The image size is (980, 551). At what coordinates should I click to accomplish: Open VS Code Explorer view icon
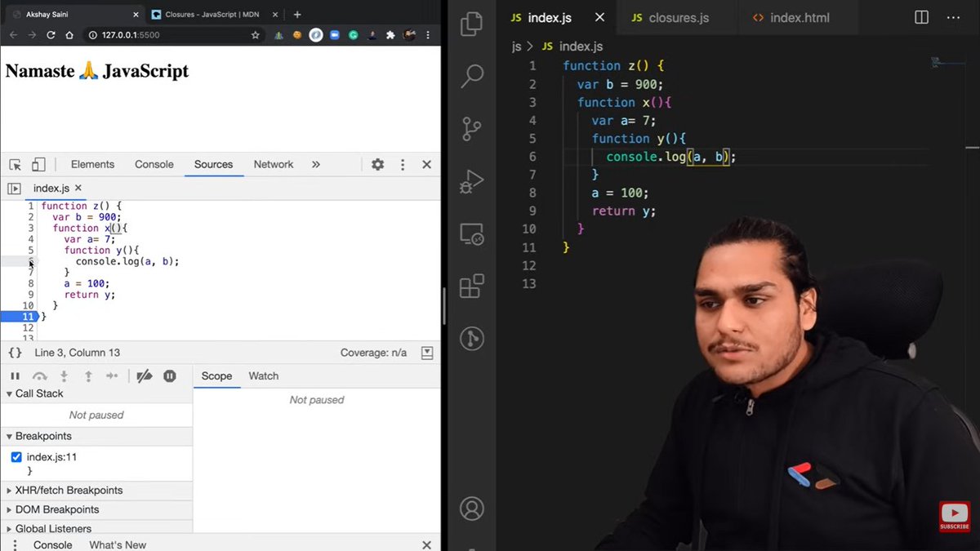point(472,24)
